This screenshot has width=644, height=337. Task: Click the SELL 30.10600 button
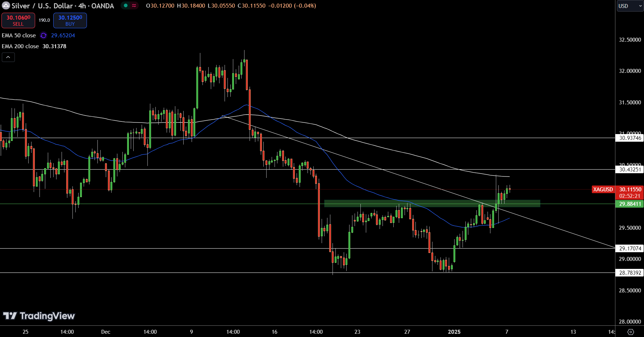pos(18,20)
